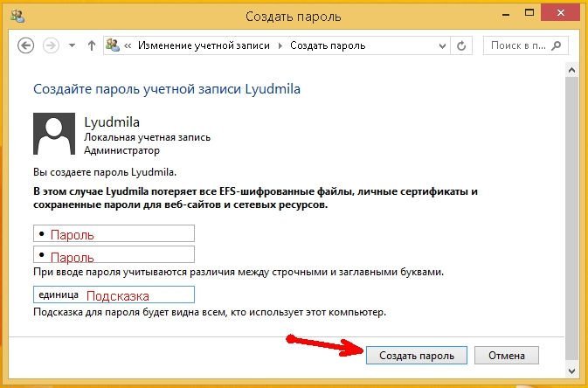
Task: Select the Изменение учетной записи breadcrumb
Action: tap(204, 45)
